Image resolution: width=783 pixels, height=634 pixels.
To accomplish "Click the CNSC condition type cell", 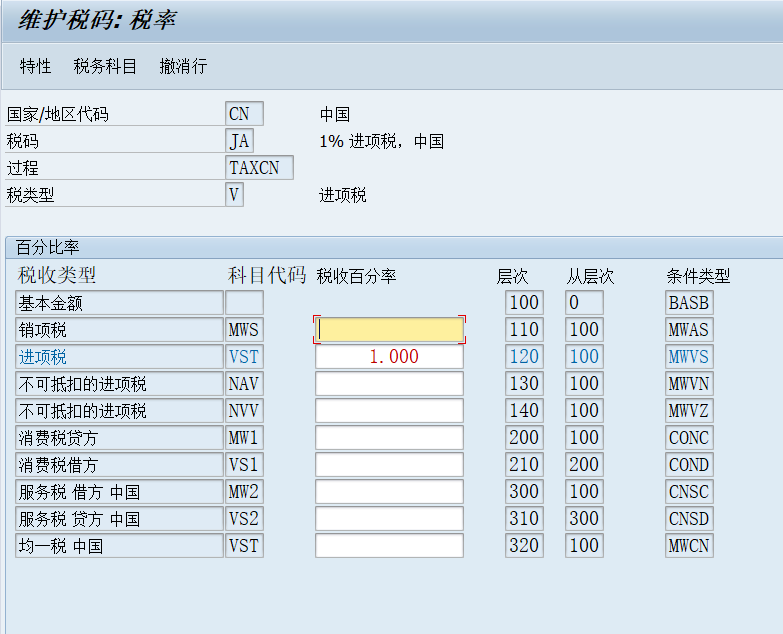I will click(x=689, y=491).
